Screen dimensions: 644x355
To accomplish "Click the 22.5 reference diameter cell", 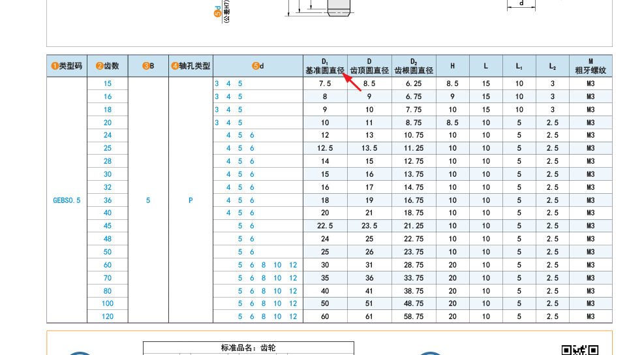I will 325,226.
